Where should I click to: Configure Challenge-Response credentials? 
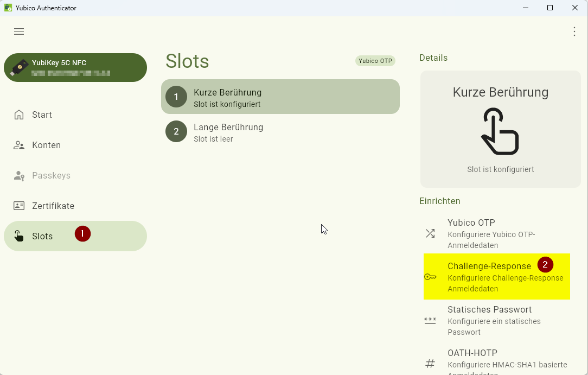[x=497, y=277]
